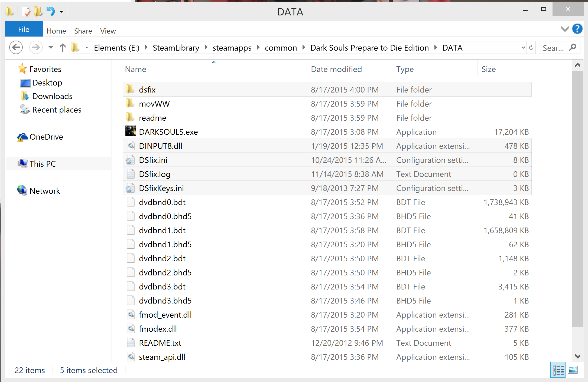
Task: Click the Up one level arrow
Action: point(63,48)
